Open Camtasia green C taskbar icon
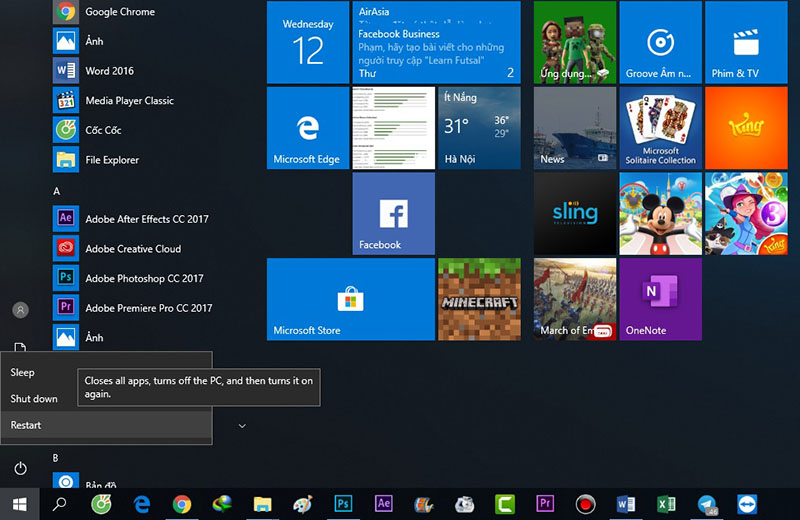 point(505,504)
